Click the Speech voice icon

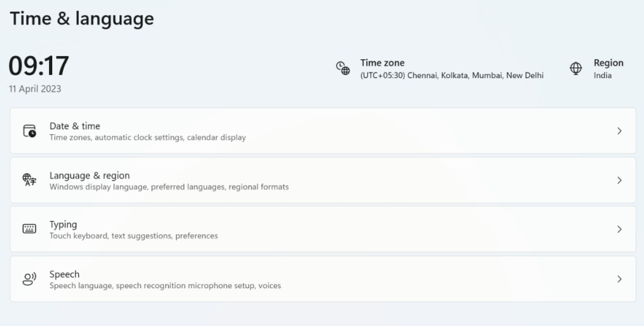point(30,279)
